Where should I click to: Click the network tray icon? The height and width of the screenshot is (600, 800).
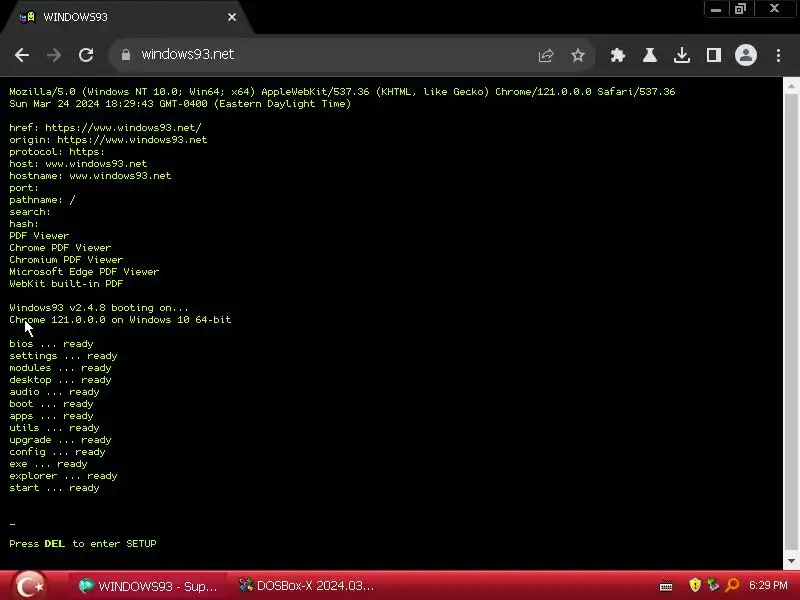(x=713, y=585)
